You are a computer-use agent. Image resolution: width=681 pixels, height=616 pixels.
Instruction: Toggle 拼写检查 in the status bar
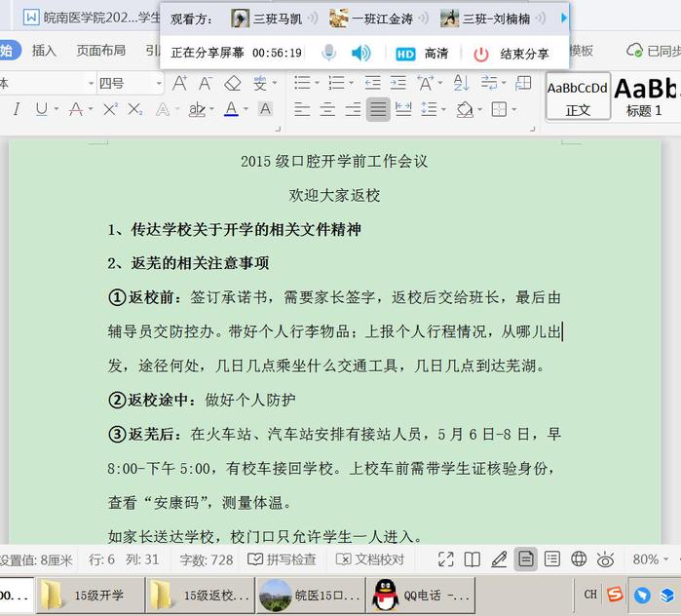[282, 559]
